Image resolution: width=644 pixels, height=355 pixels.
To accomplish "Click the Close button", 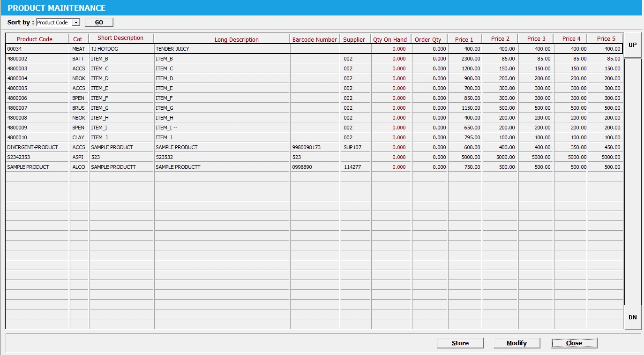I will point(574,343).
